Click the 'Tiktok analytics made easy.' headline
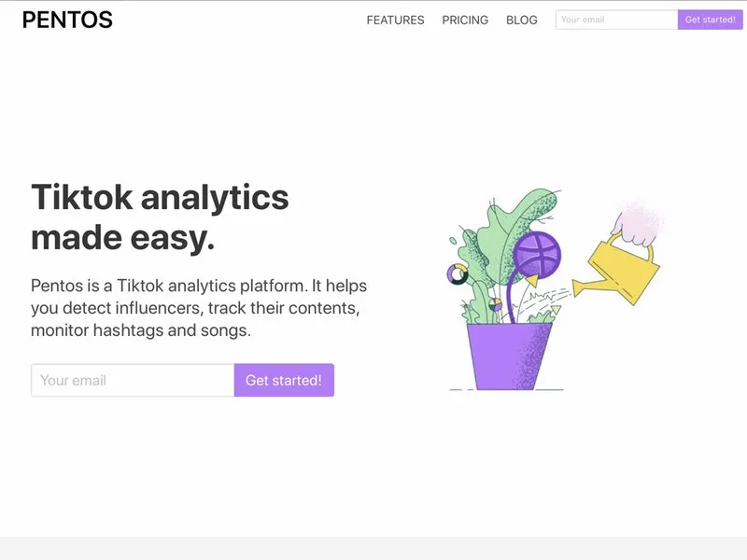747x560 pixels. [160, 217]
